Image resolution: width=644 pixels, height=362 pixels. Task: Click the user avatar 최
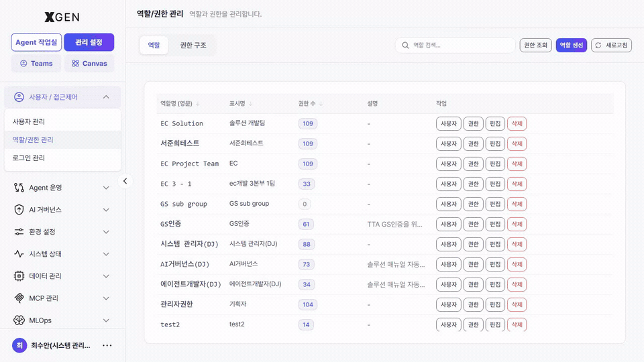click(x=19, y=346)
